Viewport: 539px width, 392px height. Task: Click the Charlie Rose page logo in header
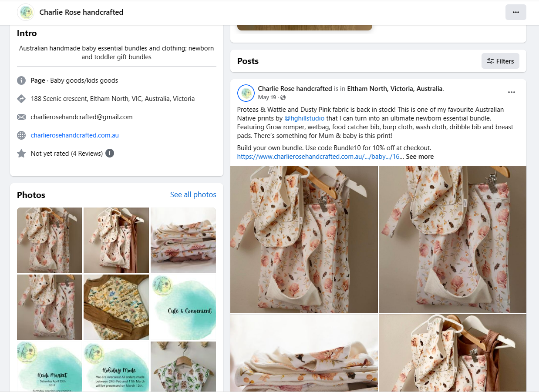[x=26, y=12]
